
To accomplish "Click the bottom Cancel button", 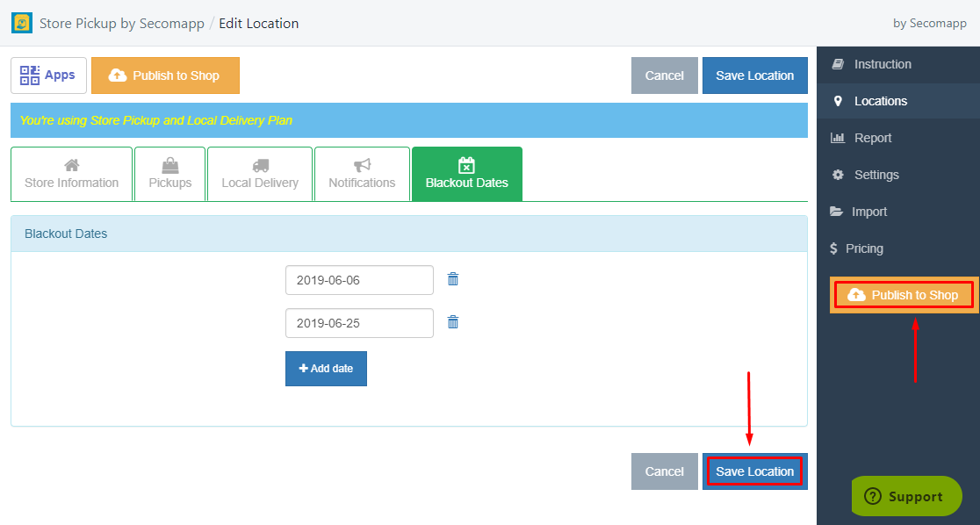I will [665, 471].
